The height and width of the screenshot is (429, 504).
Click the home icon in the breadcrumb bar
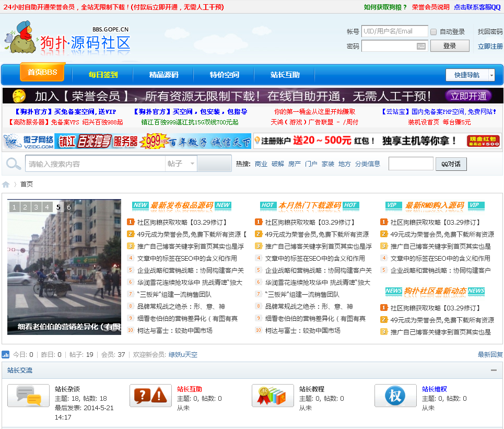tap(6, 184)
